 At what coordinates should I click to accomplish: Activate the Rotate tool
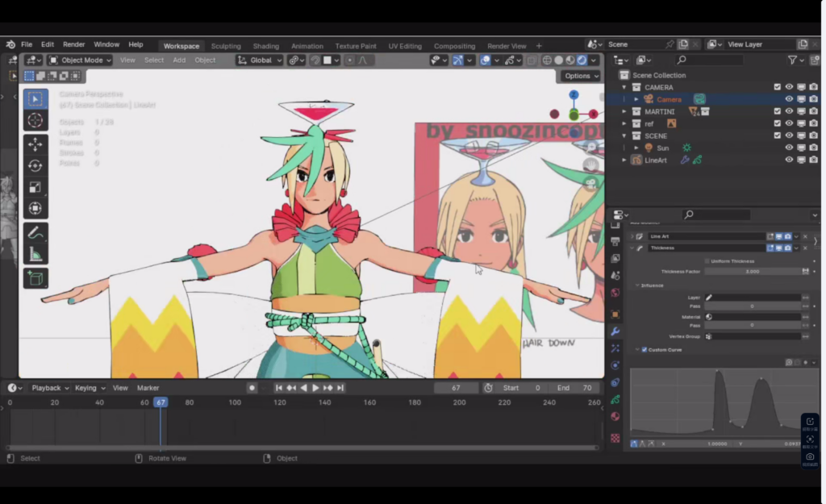tap(35, 165)
